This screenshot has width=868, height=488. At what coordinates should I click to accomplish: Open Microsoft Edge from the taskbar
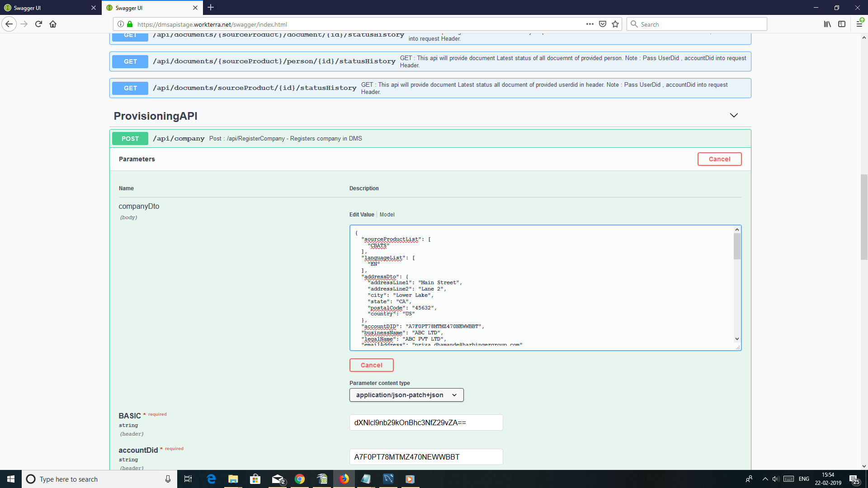(211, 479)
